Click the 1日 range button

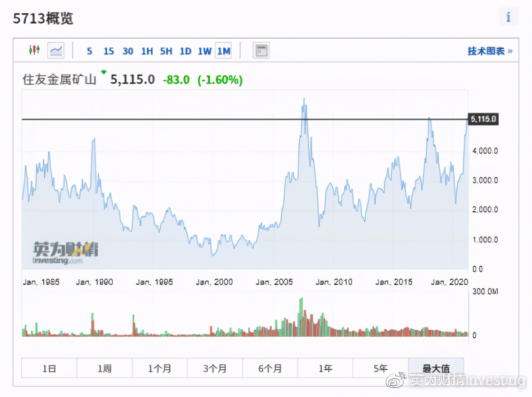point(49,368)
